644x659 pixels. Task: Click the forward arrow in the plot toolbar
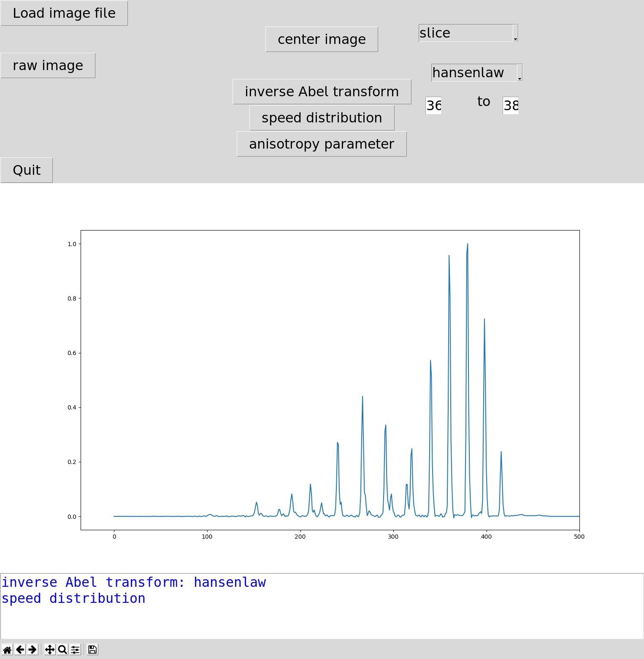[x=32, y=649]
